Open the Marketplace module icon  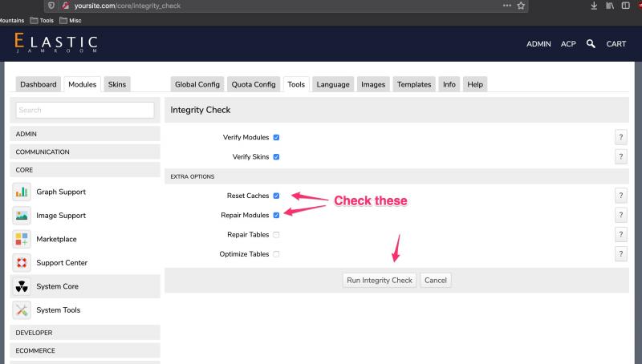(x=22, y=239)
